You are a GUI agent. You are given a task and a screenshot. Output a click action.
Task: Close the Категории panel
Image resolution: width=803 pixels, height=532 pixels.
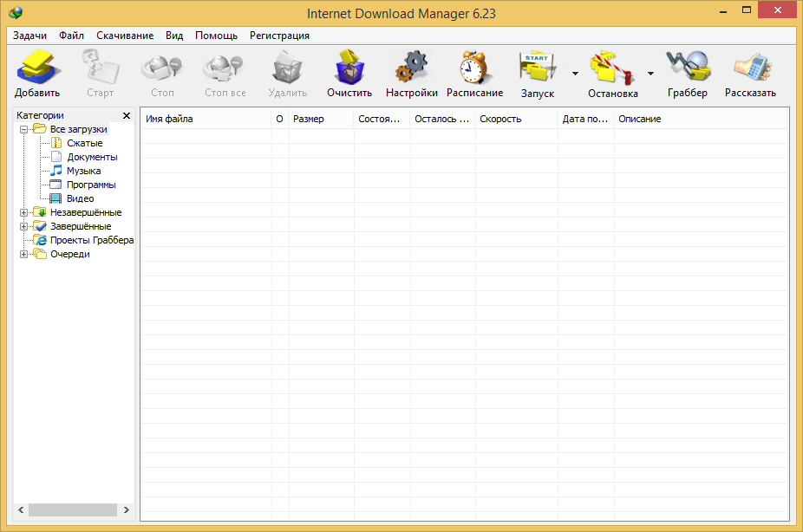pyautogui.click(x=126, y=115)
